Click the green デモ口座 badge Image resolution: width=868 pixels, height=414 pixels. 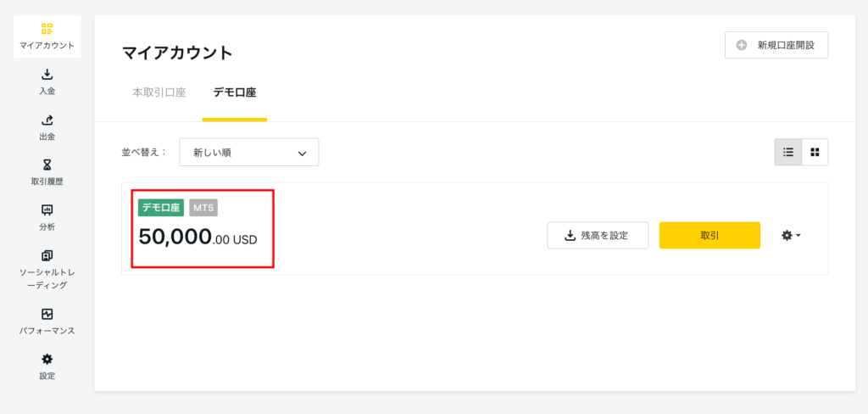tap(161, 208)
